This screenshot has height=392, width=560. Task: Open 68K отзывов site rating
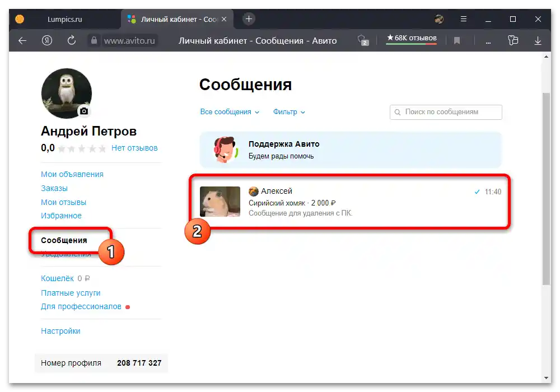(412, 39)
